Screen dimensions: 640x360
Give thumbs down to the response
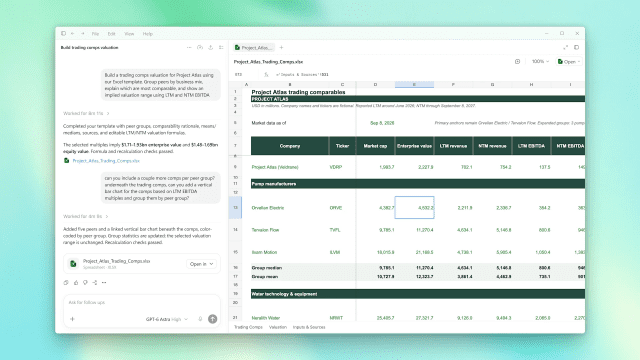pyautogui.click(x=85, y=282)
